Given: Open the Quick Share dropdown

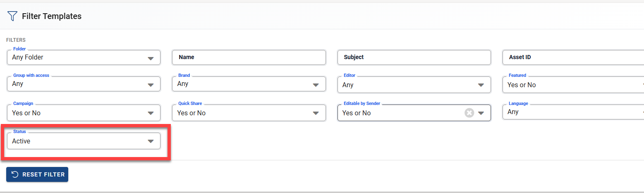Looking at the screenshot, I should pyautogui.click(x=316, y=113).
